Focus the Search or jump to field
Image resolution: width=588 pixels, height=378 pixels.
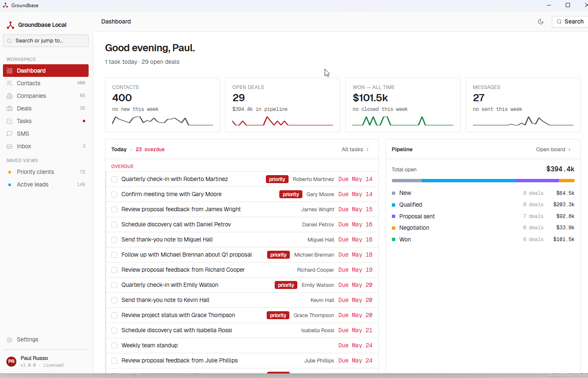point(46,41)
